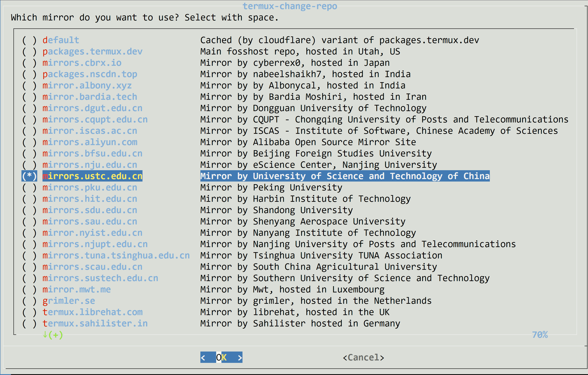This screenshot has height=375, width=588.
Task: Click mirrors.sustech.edu.cn mirror name
Action: (100, 278)
